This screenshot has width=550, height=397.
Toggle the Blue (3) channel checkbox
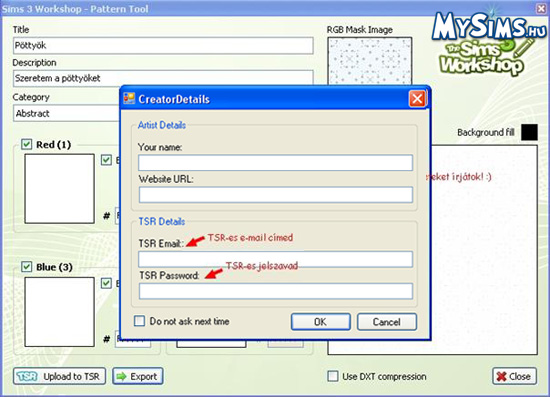pyautogui.click(x=26, y=267)
